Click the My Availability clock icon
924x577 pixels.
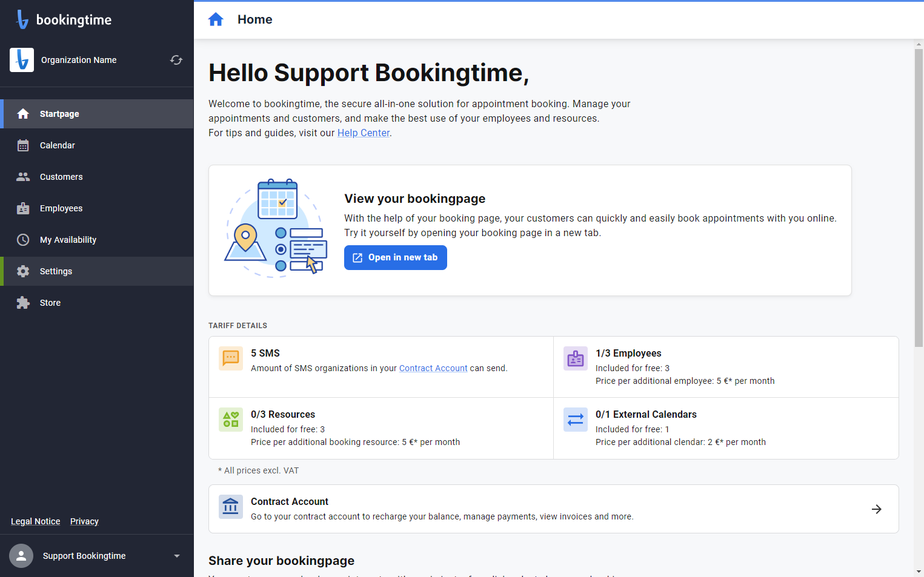pyautogui.click(x=23, y=240)
